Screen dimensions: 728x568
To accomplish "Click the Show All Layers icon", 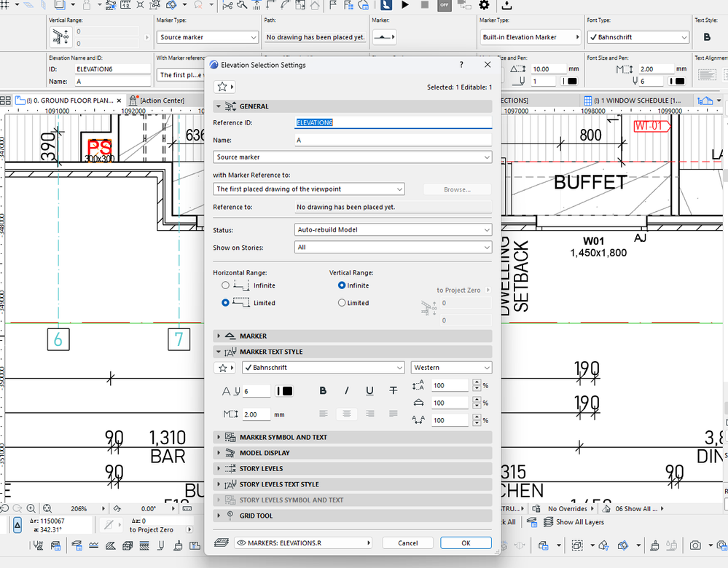I will [549, 522].
